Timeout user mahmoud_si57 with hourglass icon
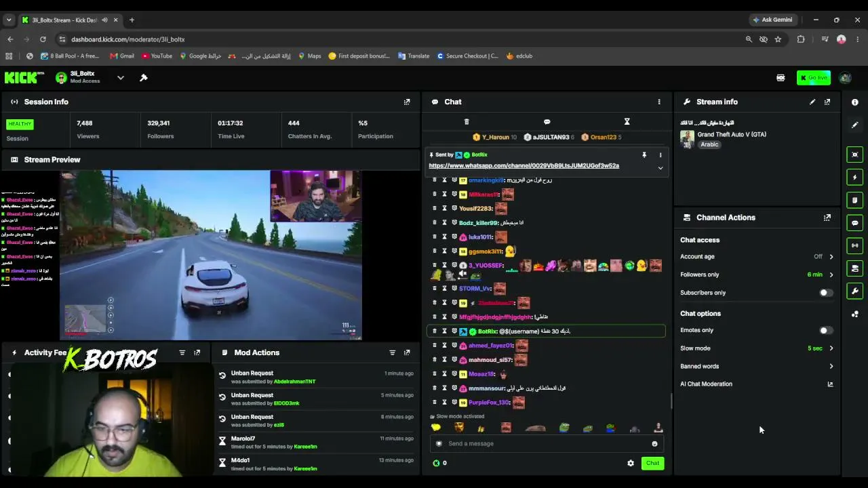 [444, 360]
